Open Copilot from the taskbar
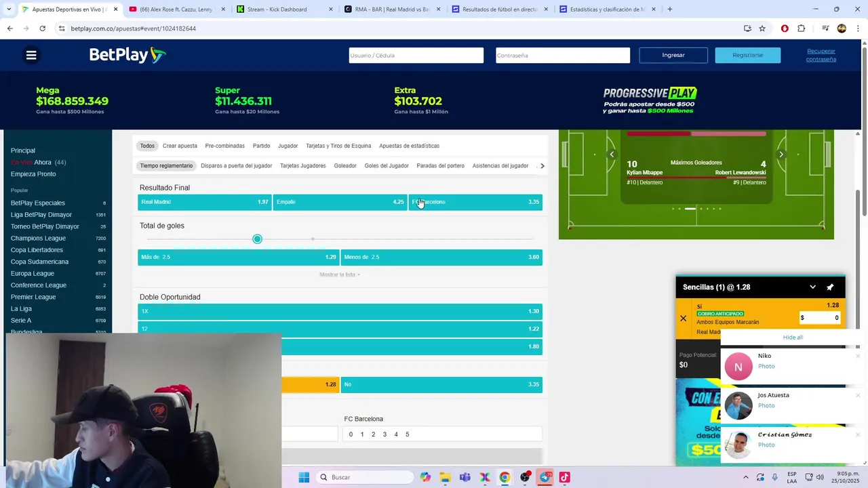The image size is (868, 488). 425,477
